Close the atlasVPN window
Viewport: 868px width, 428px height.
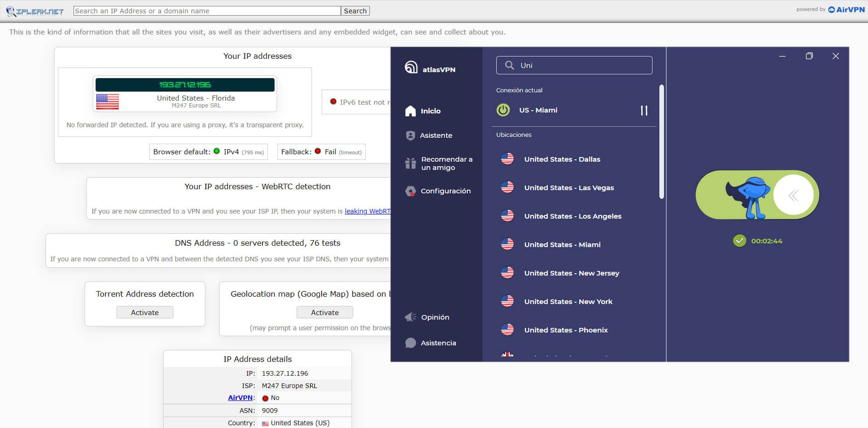click(x=836, y=56)
